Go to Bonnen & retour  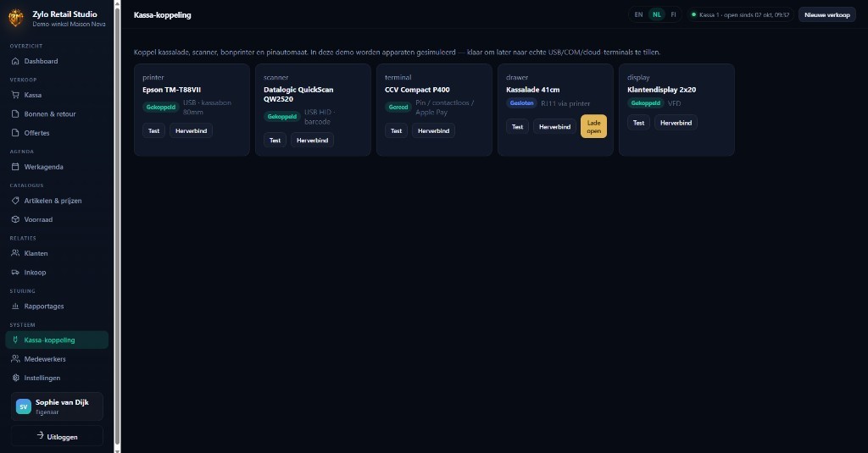57,114
